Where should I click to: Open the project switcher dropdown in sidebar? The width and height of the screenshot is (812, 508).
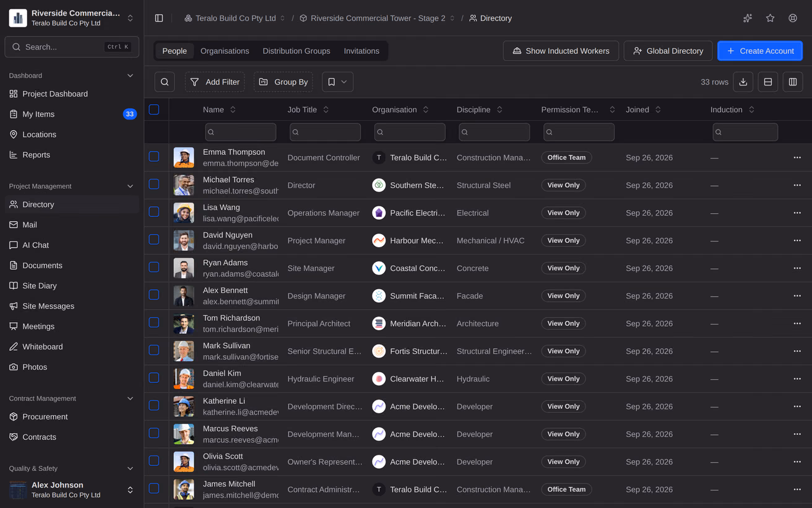(72, 18)
